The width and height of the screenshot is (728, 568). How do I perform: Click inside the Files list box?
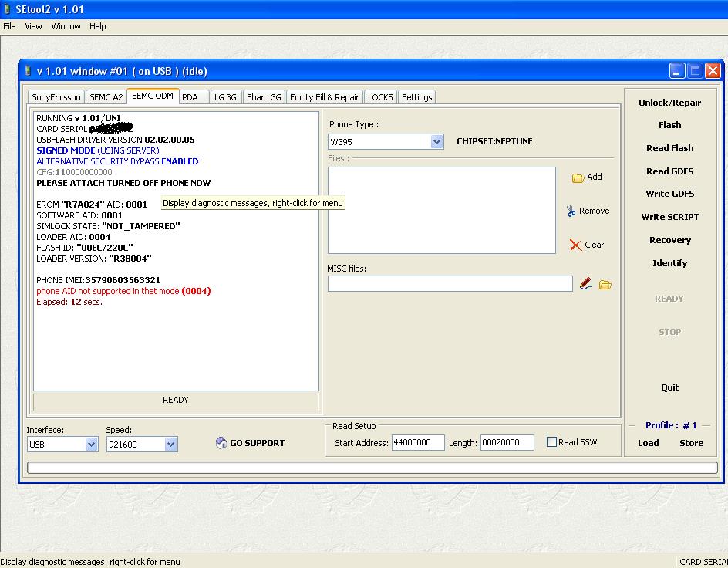tap(442, 211)
